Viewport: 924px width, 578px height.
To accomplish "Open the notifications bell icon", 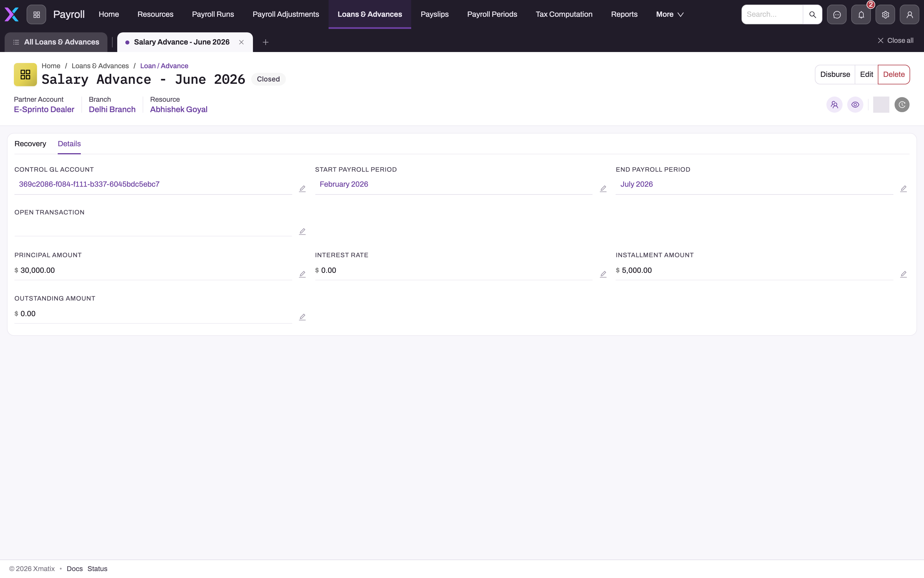I will click(x=861, y=14).
